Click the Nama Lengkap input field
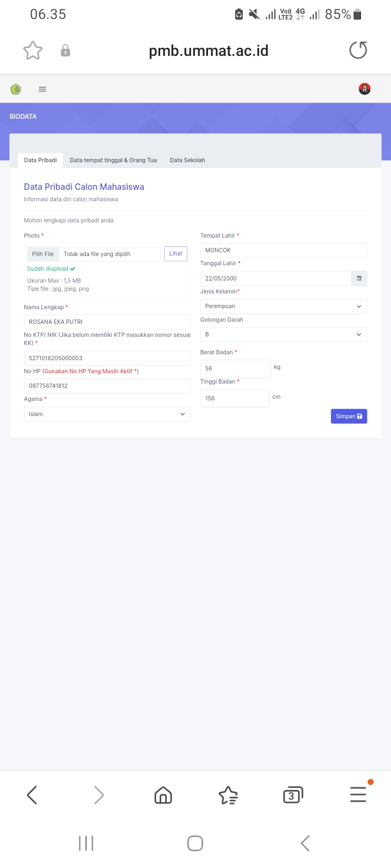 107,322
